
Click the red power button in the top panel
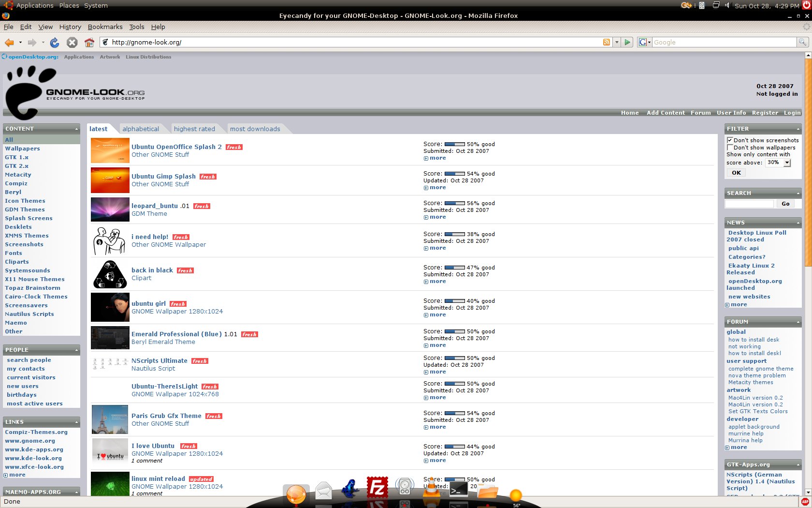click(807, 5)
